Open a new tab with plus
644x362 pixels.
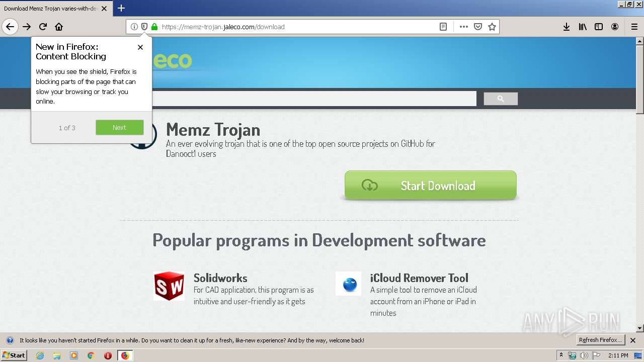tap(121, 8)
